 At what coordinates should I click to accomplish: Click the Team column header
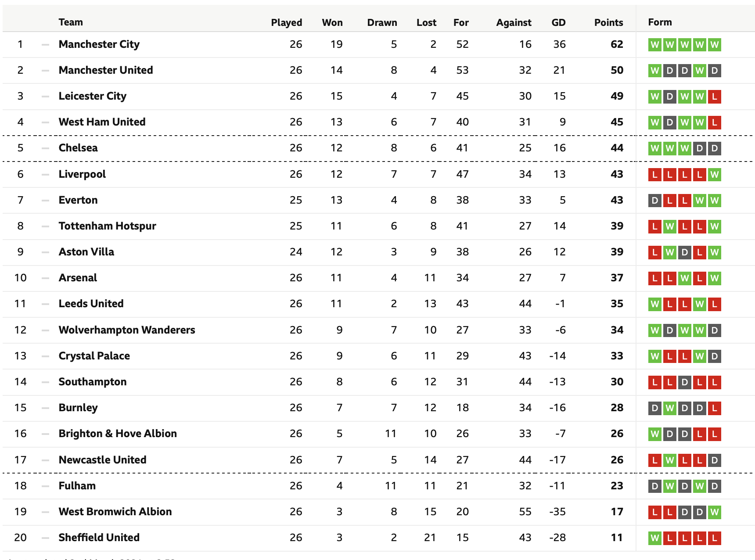[x=71, y=22]
